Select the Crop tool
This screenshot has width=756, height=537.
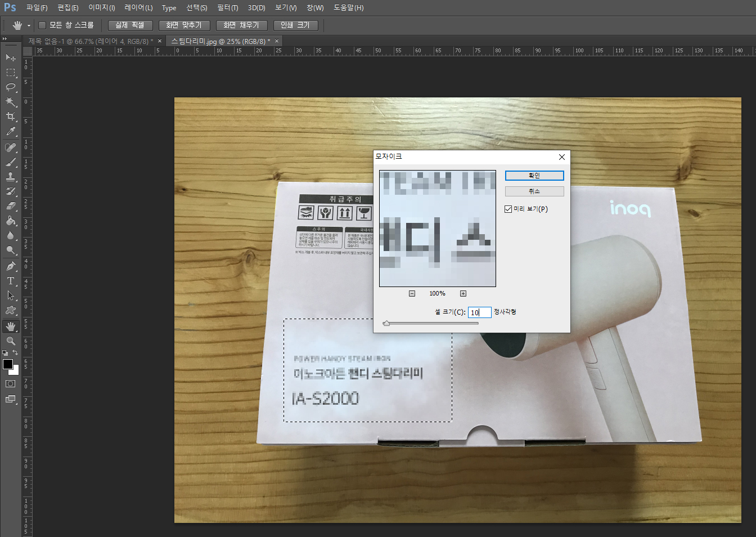pos(11,117)
